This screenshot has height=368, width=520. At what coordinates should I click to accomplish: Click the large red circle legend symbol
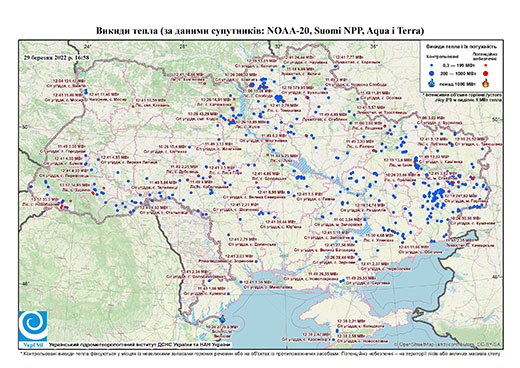click(486, 73)
